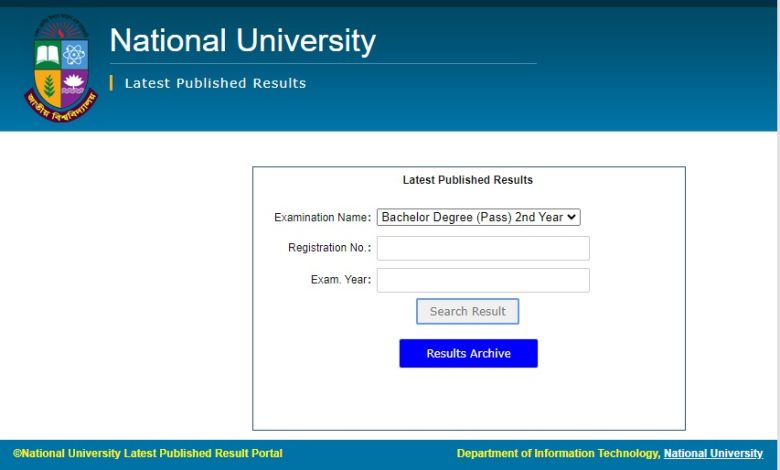Focus the Registration No. input field
The width and height of the screenshot is (780, 470).
[x=483, y=248]
